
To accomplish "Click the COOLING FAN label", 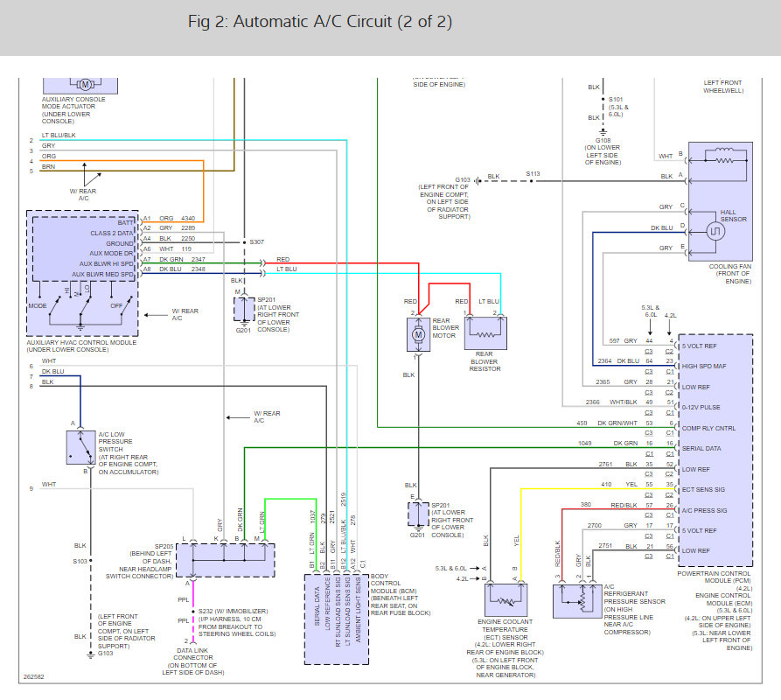I will pyautogui.click(x=730, y=267).
